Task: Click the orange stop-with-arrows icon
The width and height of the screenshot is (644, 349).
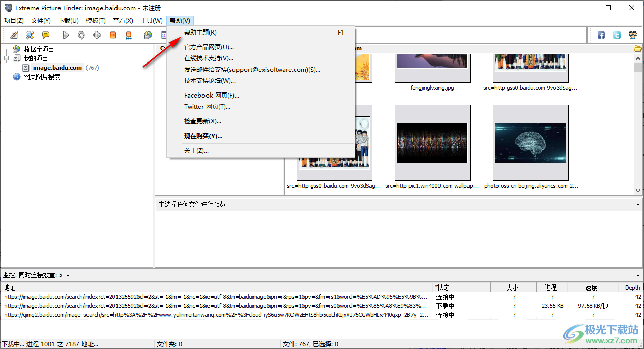Action: 129,35
